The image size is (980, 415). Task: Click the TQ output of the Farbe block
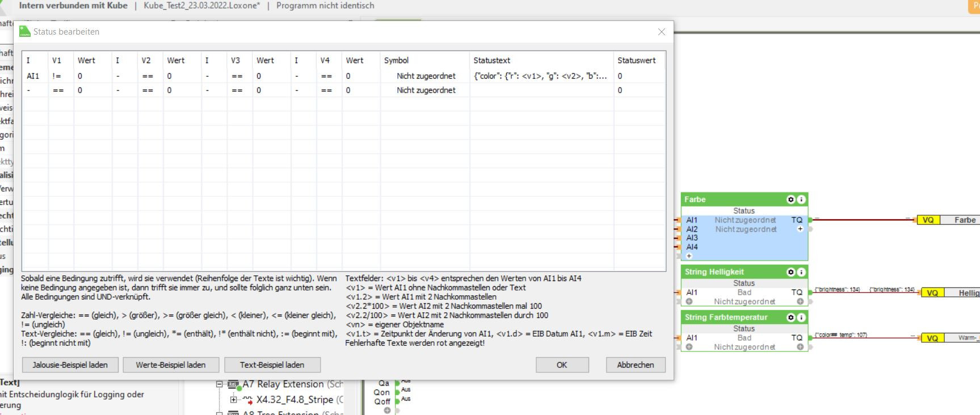(797, 220)
